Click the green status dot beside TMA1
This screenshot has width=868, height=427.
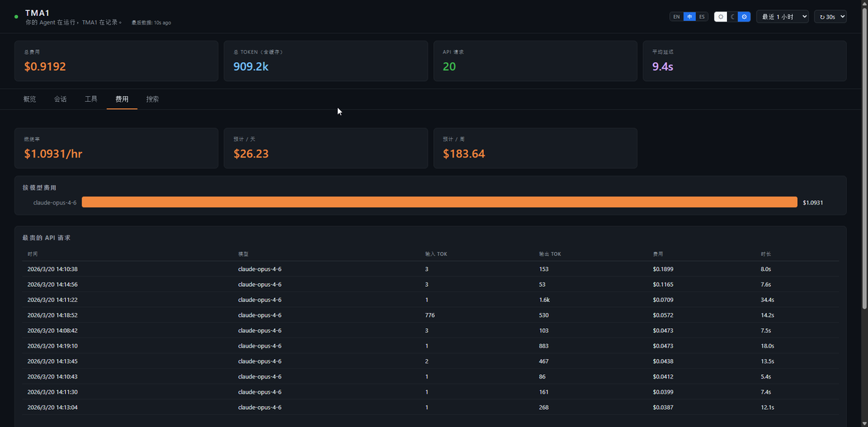[x=17, y=17]
